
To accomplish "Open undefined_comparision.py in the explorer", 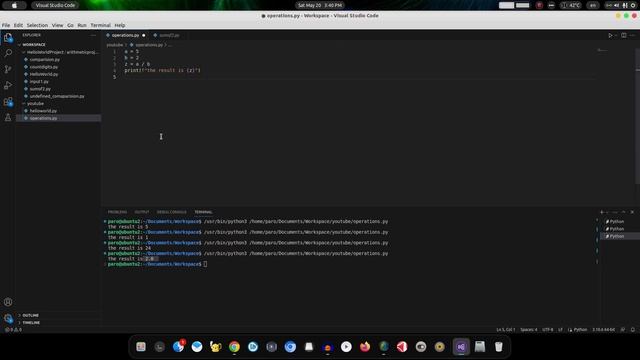I will tap(58, 96).
